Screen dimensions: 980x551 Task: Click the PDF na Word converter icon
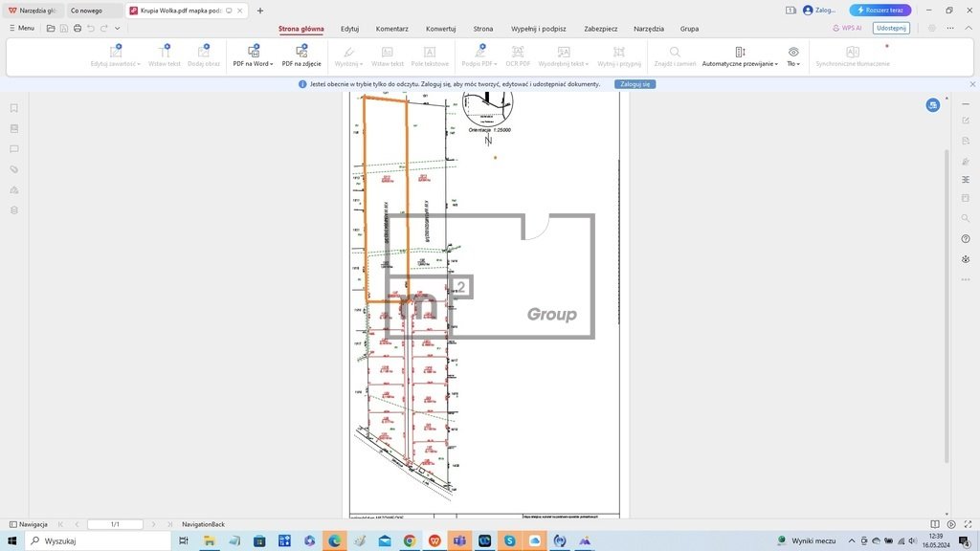tap(253, 52)
